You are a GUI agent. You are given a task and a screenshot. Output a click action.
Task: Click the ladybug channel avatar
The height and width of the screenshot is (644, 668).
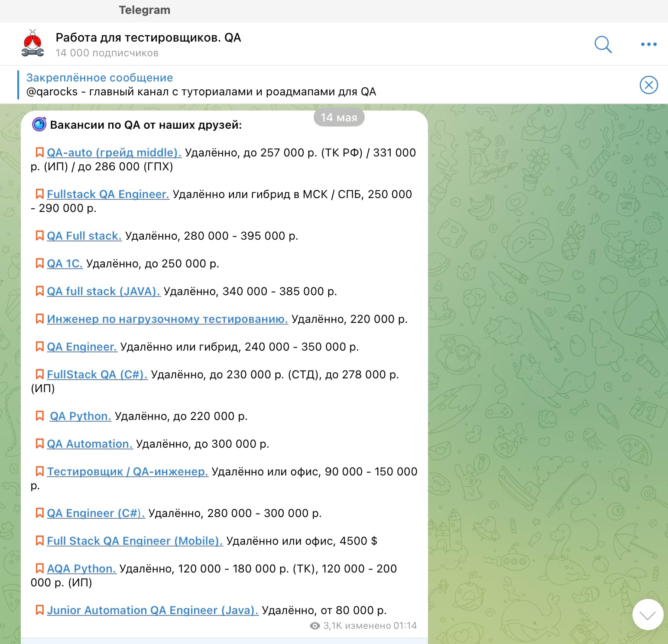[32, 44]
